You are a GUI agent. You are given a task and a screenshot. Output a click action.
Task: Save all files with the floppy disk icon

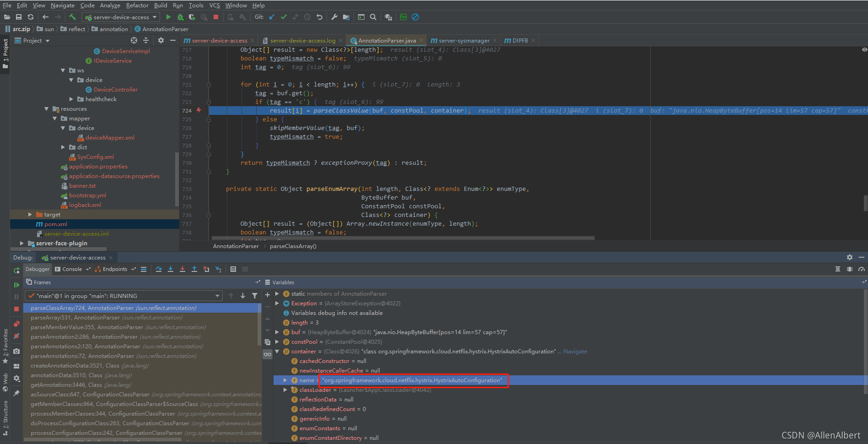[19, 17]
